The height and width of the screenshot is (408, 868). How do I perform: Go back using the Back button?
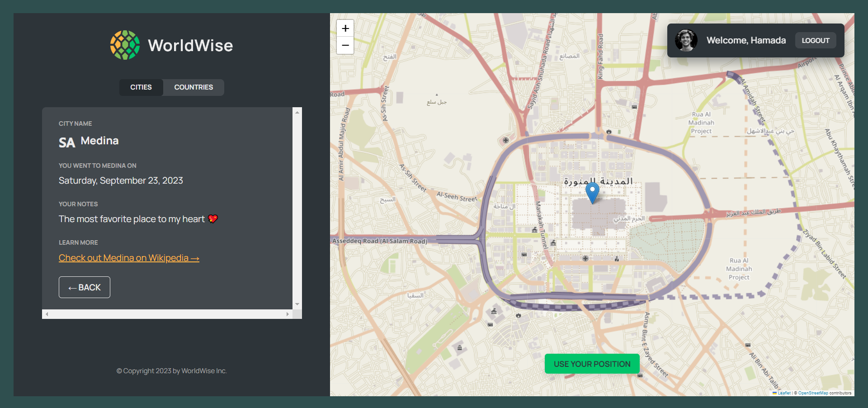pyautogui.click(x=85, y=287)
